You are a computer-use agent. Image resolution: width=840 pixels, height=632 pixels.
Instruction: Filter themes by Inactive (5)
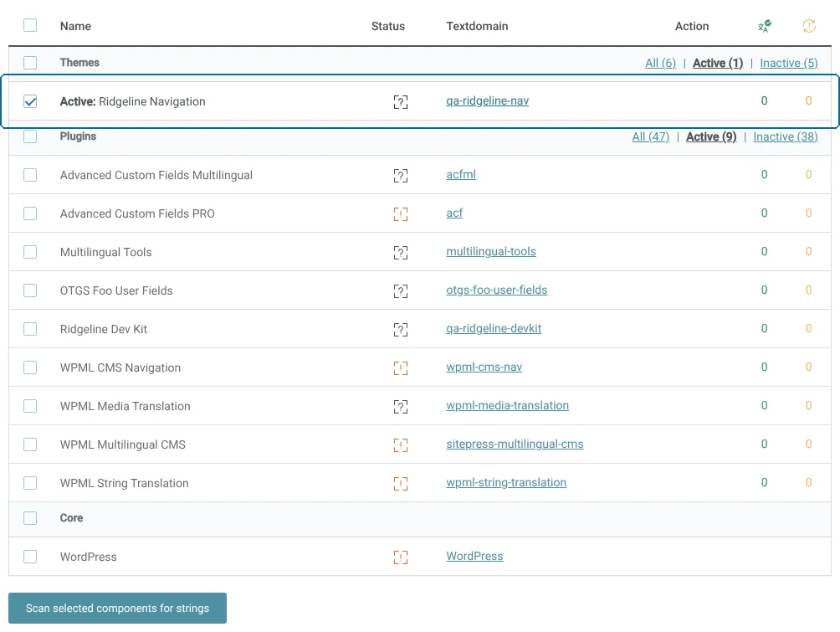click(789, 64)
